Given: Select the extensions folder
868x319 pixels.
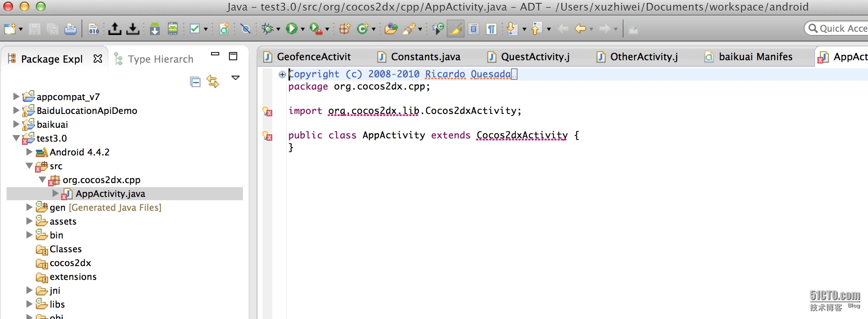Looking at the screenshot, I should coord(73,277).
